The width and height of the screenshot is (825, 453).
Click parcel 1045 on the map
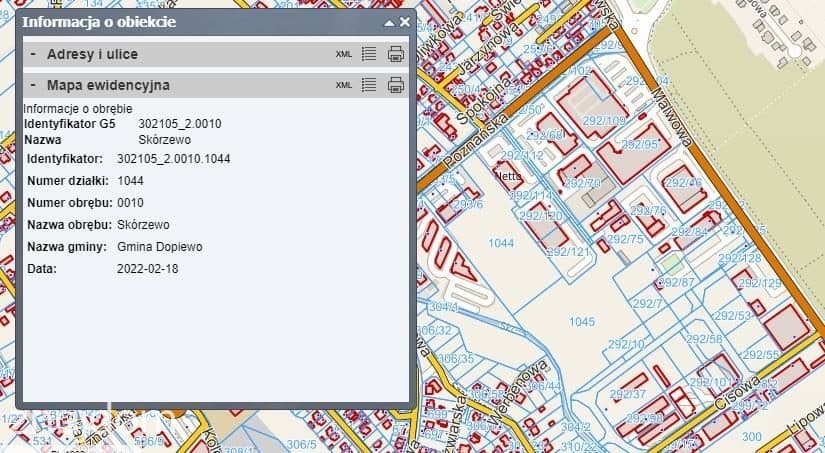click(x=582, y=321)
